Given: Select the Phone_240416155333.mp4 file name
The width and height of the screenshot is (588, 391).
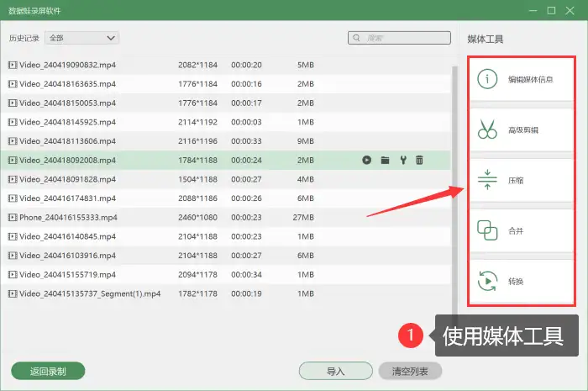Looking at the screenshot, I should (x=68, y=217).
